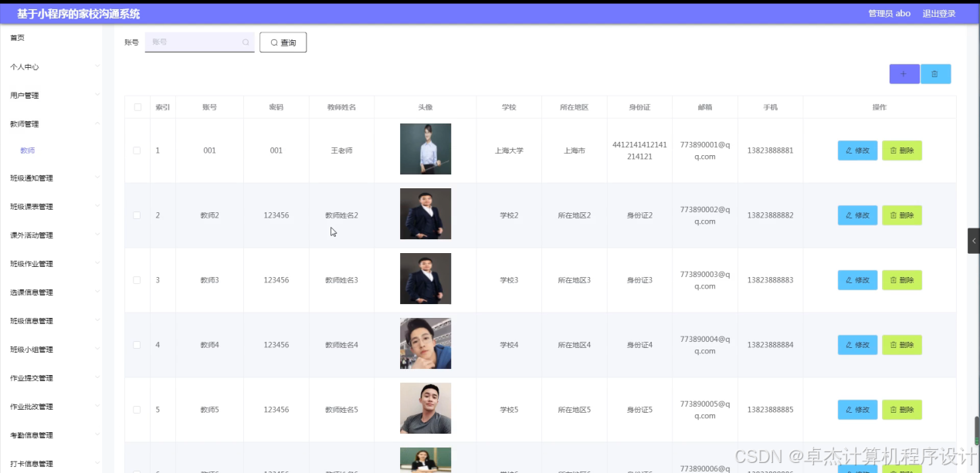Check the checkbox for row 教师2
Viewport: 980px width, 473px height.
tap(137, 215)
